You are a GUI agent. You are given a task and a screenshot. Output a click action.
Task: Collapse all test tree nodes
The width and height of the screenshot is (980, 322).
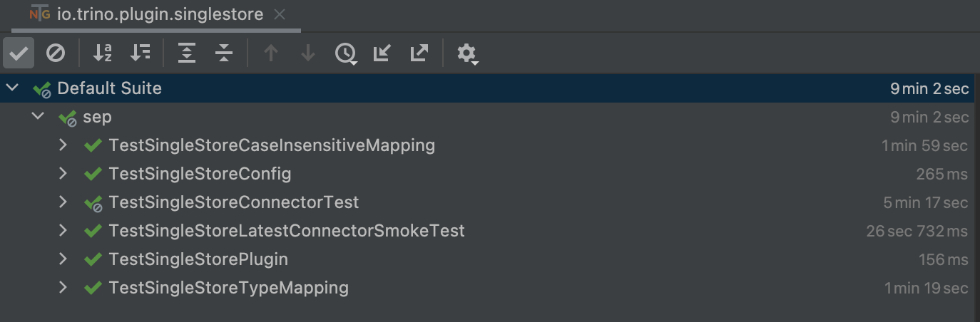point(224,53)
